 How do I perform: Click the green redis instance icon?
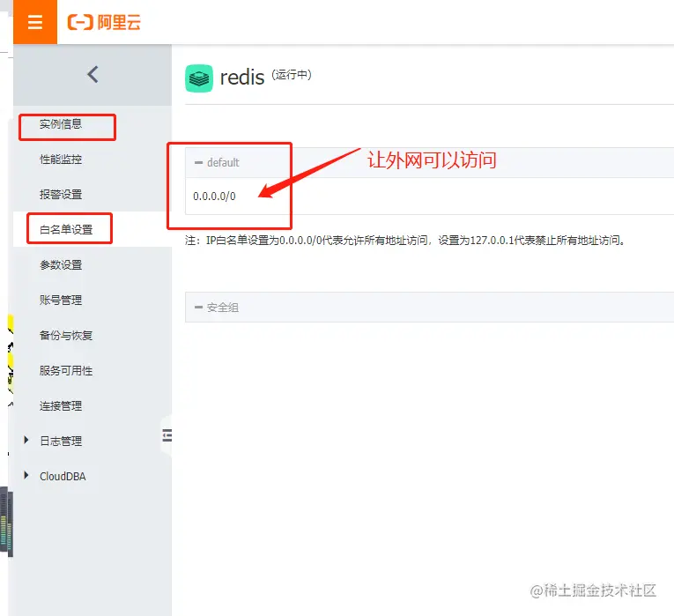click(x=199, y=78)
